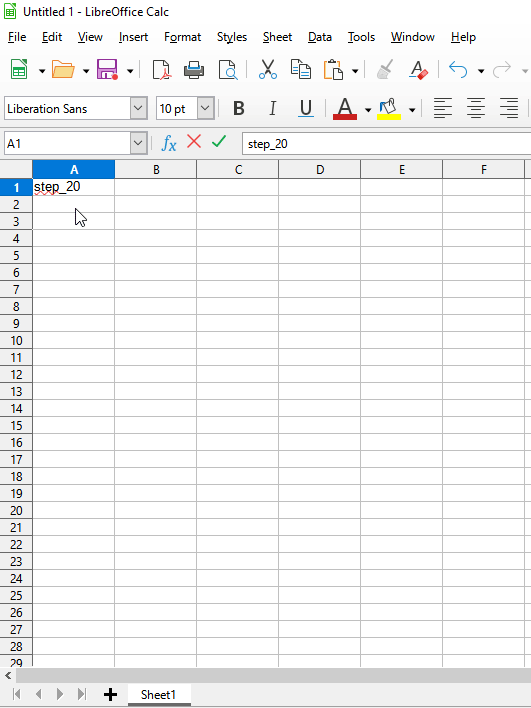Select row 10 header
The image size is (531, 708).
16,340
